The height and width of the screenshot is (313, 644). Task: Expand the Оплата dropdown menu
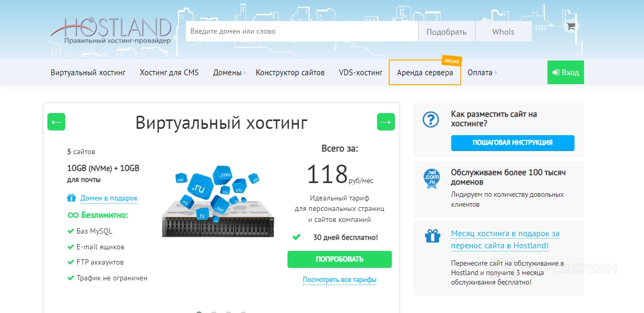pos(482,73)
